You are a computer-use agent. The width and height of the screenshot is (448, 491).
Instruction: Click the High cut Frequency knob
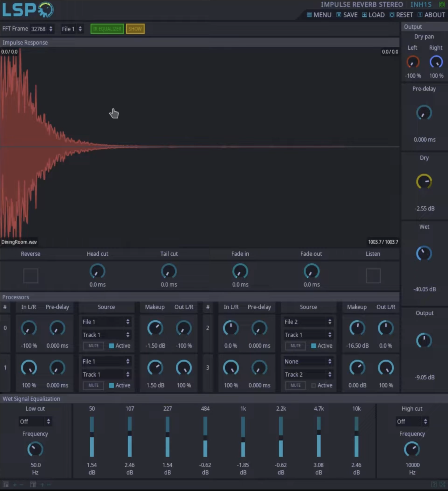[412, 449]
